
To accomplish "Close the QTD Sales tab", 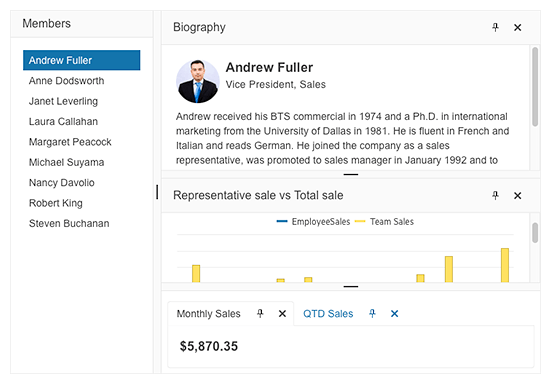I will click(x=395, y=313).
